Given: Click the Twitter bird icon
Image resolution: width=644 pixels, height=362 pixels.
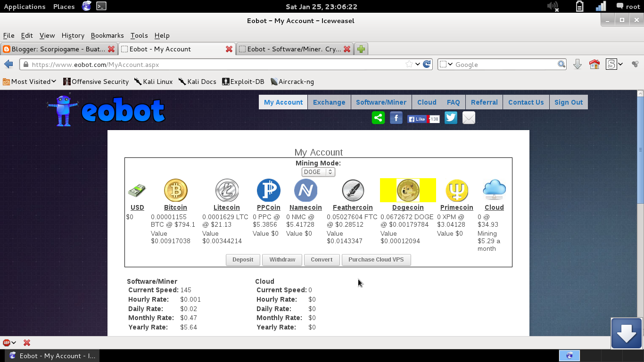Looking at the screenshot, I should coord(451,118).
